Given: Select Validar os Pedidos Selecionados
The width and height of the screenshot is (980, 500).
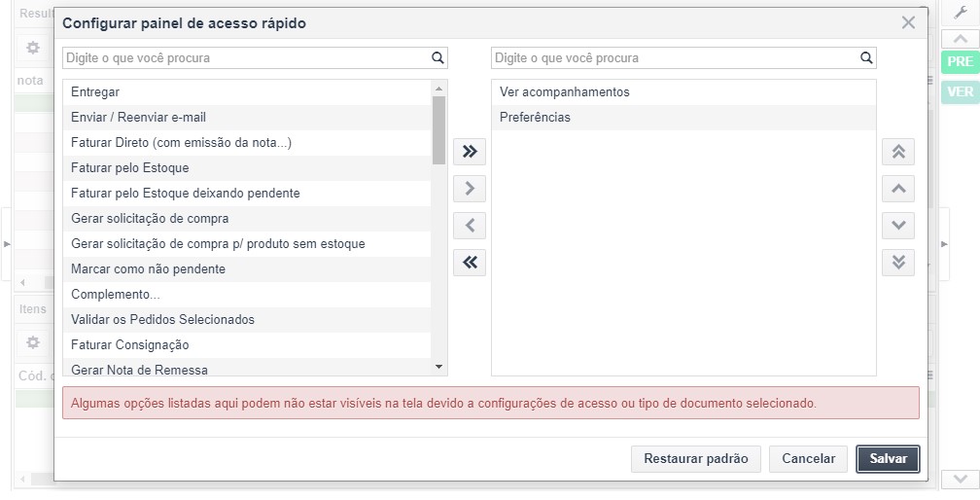Looking at the screenshot, I should pyautogui.click(x=247, y=320).
